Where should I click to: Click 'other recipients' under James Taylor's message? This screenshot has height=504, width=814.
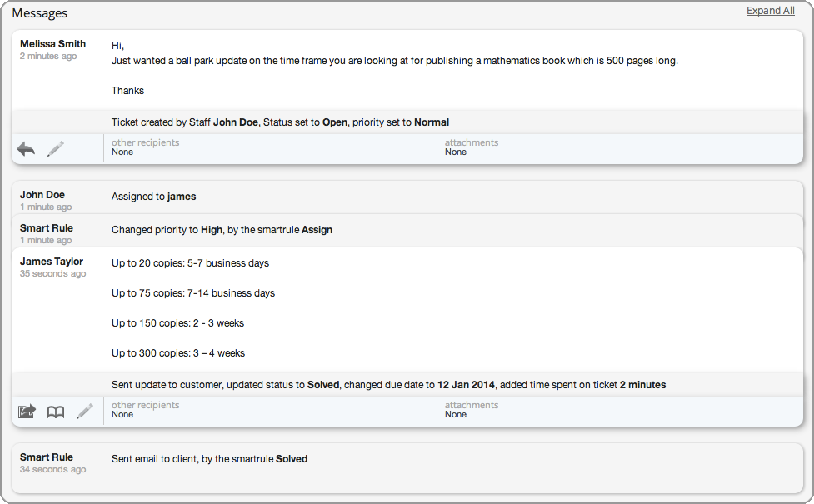[145, 405]
